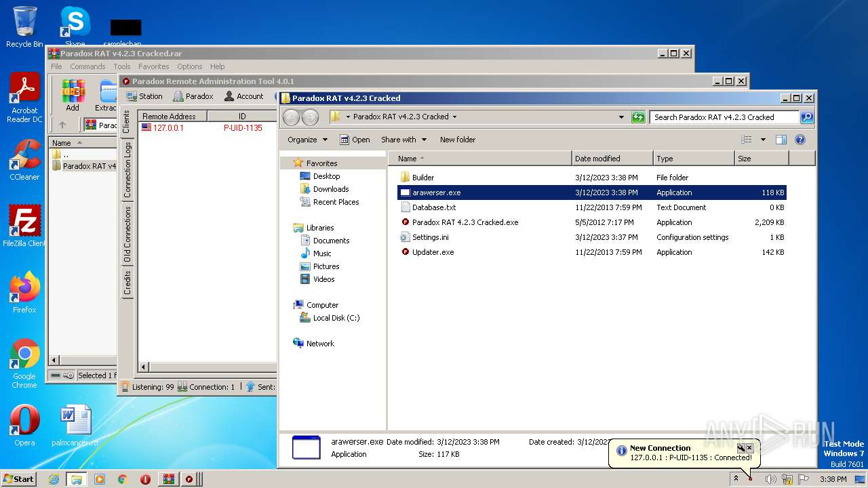Open Google Chrome desktop shortcut

click(x=24, y=364)
